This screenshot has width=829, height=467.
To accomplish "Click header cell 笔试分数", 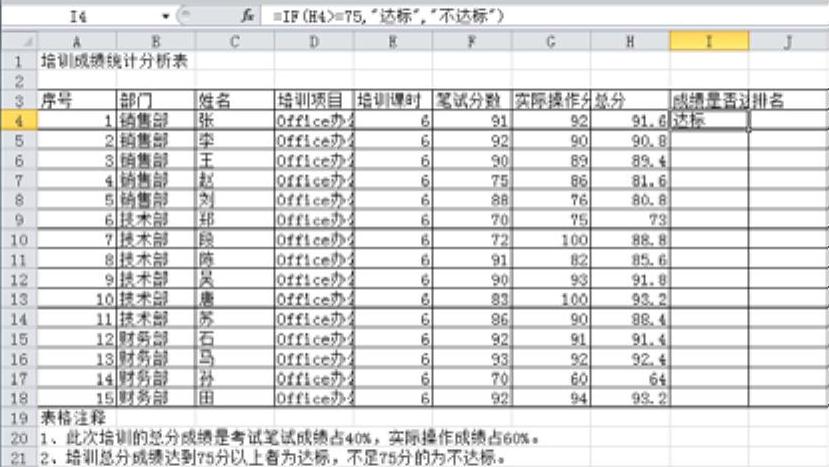I will click(x=472, y=100).
